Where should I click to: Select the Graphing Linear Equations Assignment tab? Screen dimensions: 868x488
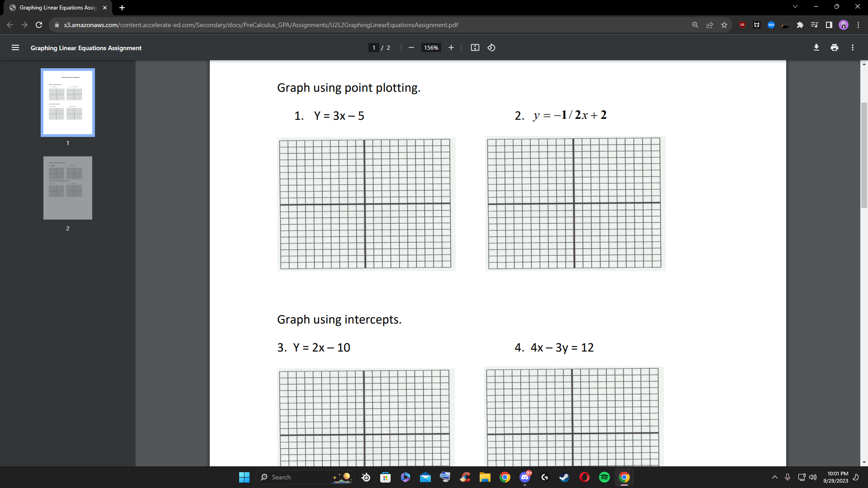(x=54, y=8)
